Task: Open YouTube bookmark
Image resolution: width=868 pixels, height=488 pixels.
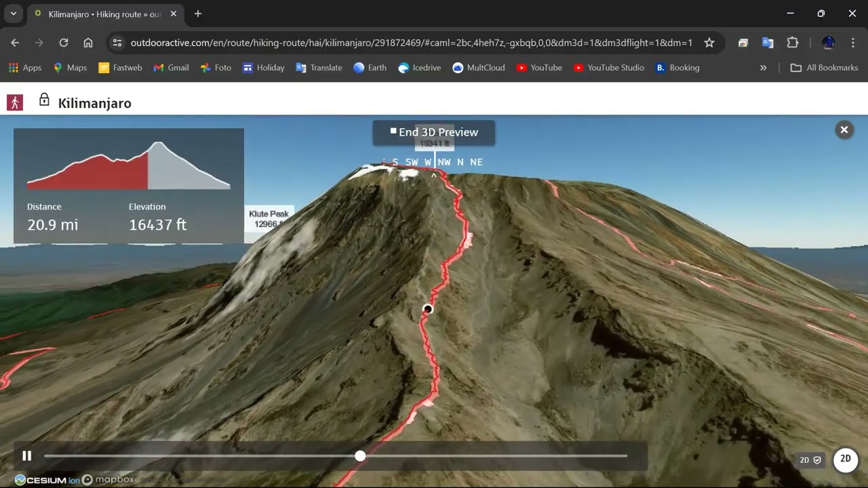Action: pyautogui.click(x=539, y=68)
